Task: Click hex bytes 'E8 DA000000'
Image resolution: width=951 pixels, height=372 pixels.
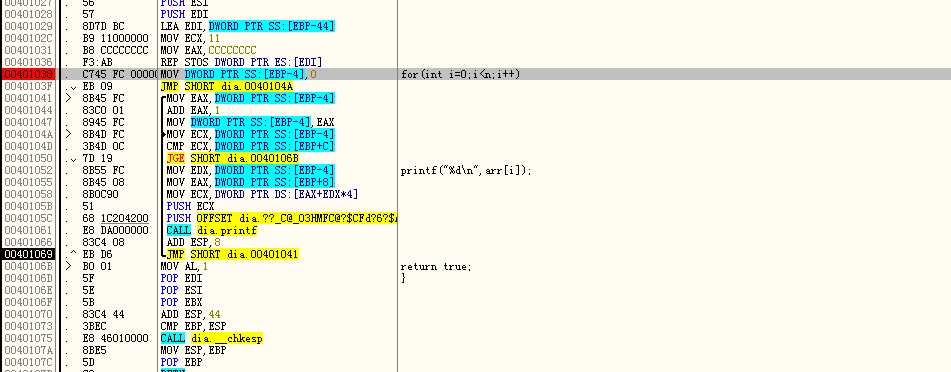Action: pos(115,231)
